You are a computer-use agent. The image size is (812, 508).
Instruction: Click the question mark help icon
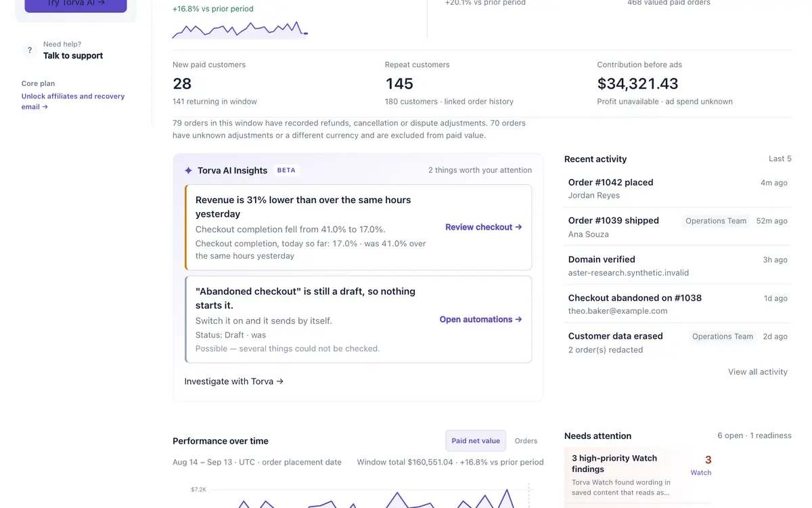pos(30,50)
